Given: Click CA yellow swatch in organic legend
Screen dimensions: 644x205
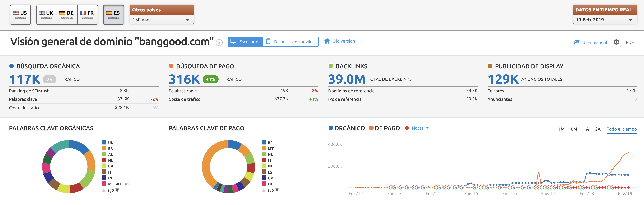Looking at the screenshot, I should [x=104, y=166].
